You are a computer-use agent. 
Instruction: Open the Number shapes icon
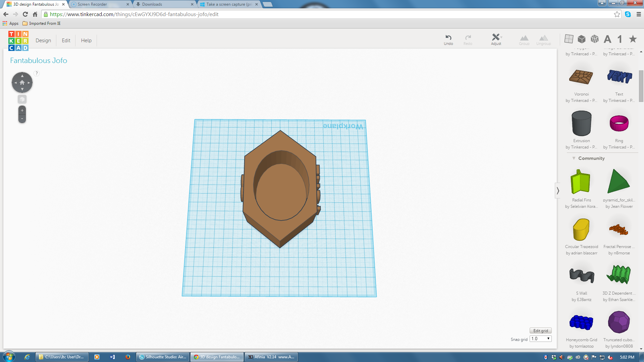coord(620,39)
